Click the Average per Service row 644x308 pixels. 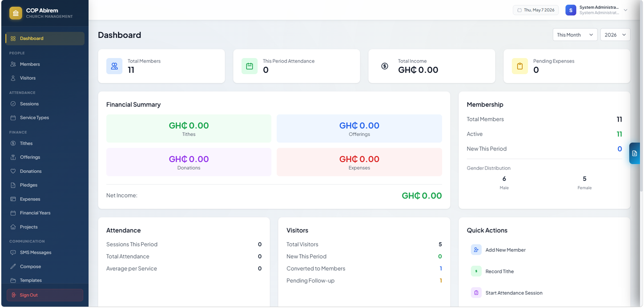point(184,269)
